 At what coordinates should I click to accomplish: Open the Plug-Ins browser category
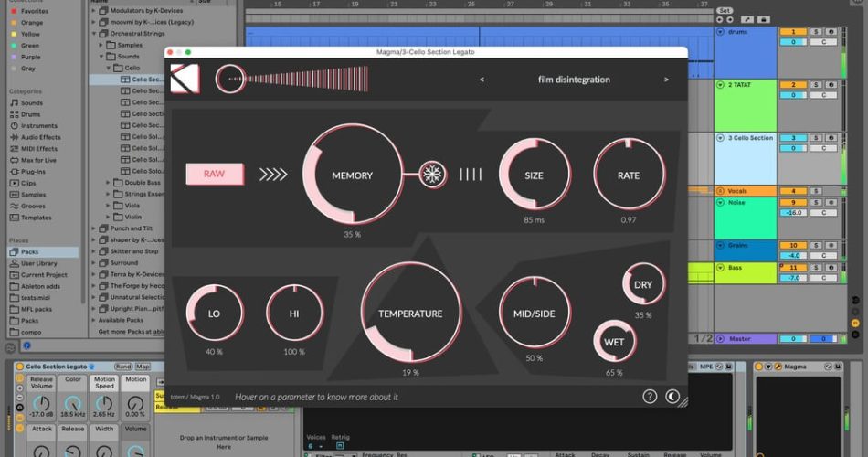point(33,172)
